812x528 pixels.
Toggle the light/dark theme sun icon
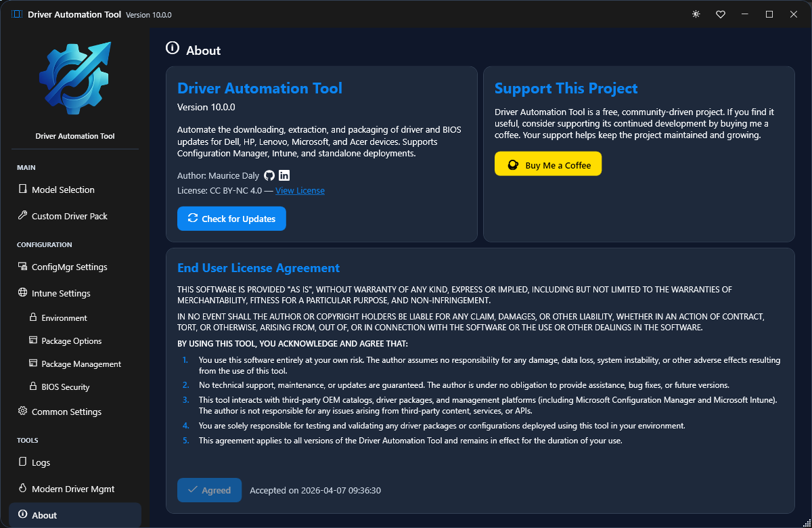(696, 14)
